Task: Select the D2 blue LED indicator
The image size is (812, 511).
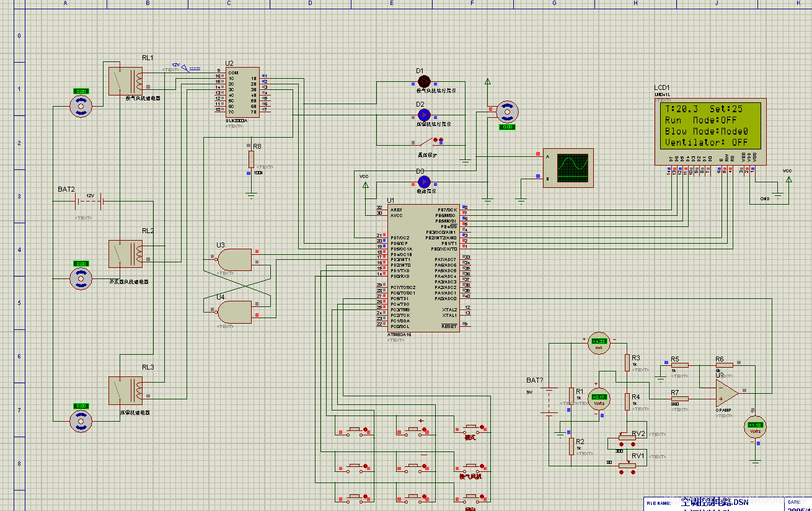Action: click(424, 115)
